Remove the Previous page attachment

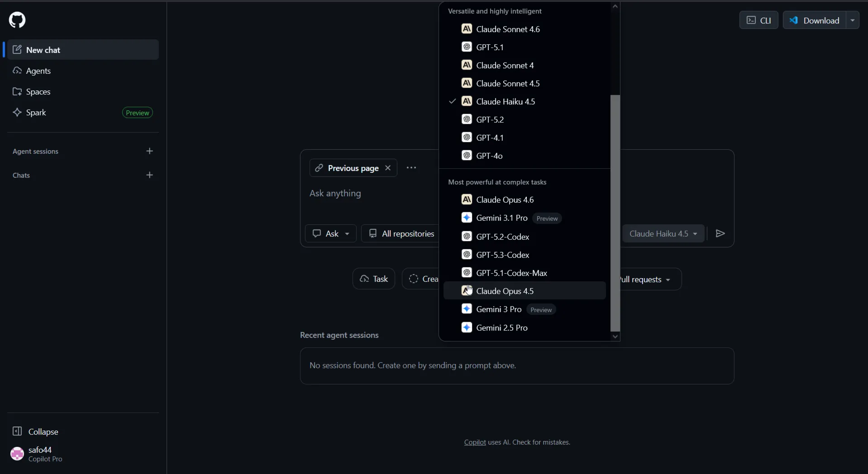(x=388, y=168)
